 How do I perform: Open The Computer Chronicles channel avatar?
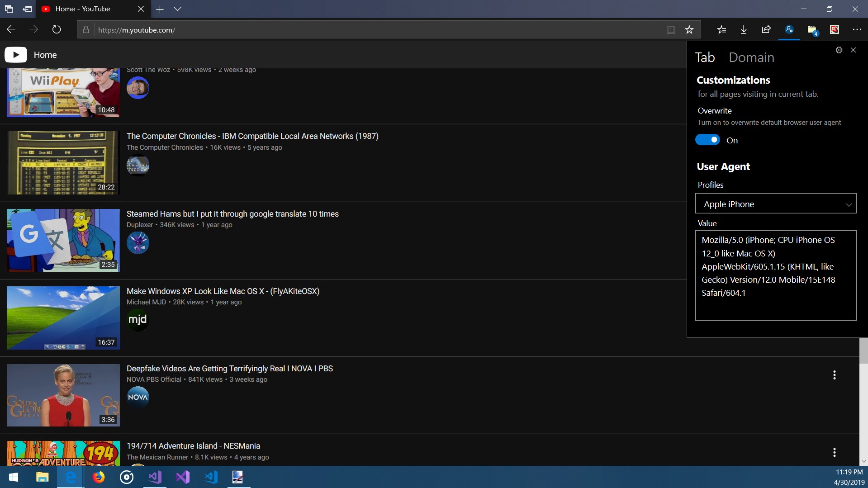tap(138, 165)
